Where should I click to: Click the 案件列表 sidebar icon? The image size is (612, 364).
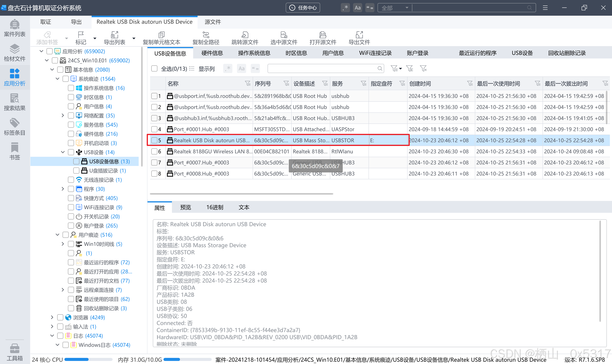click(x=15, y=28)
